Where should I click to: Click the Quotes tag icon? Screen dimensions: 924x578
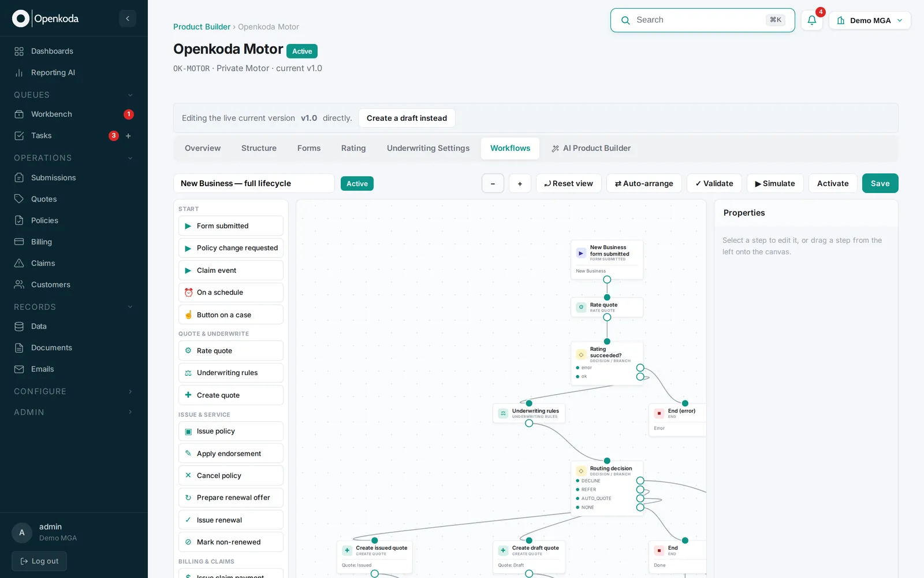(19, 199)
